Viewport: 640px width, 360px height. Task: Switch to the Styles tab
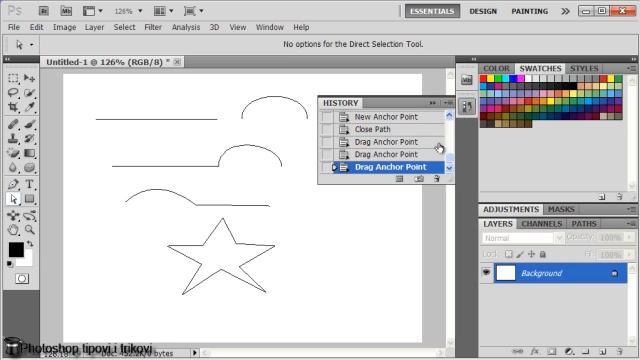[584, 69]
